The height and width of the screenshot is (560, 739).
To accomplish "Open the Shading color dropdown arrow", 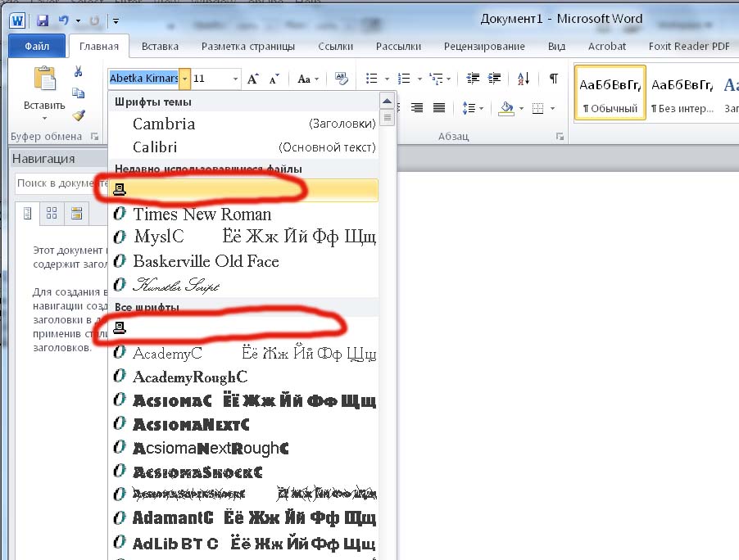I will (x=521, y=108).
